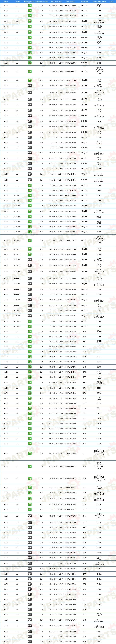Screen dimensions: 116x644
Task: Click diesel ON icon in A4 8K2 CLAB row
Action: click(30, 169)
